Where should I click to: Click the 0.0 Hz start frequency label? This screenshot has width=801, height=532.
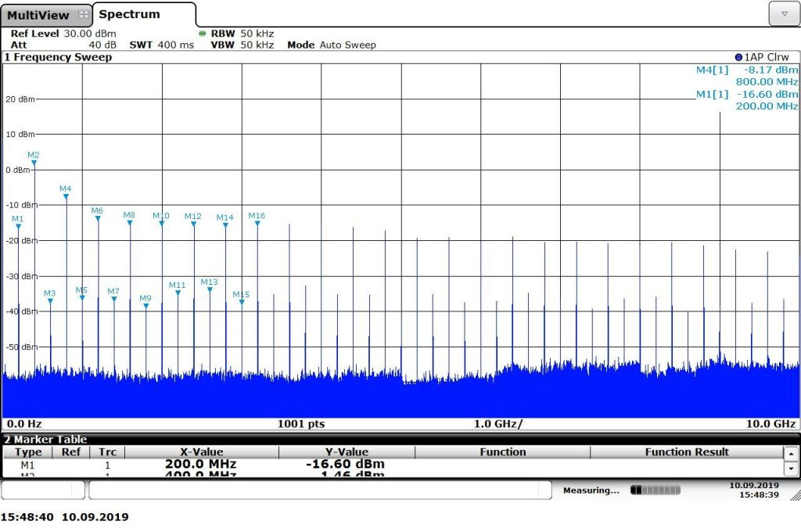pyautogui.click(x=24, y=424)
